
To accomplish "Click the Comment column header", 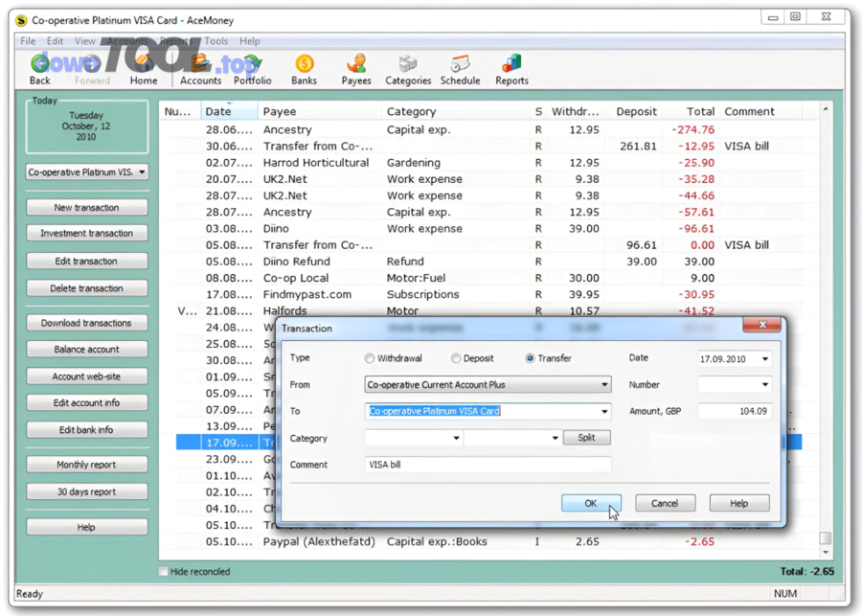I will point(760,111).
